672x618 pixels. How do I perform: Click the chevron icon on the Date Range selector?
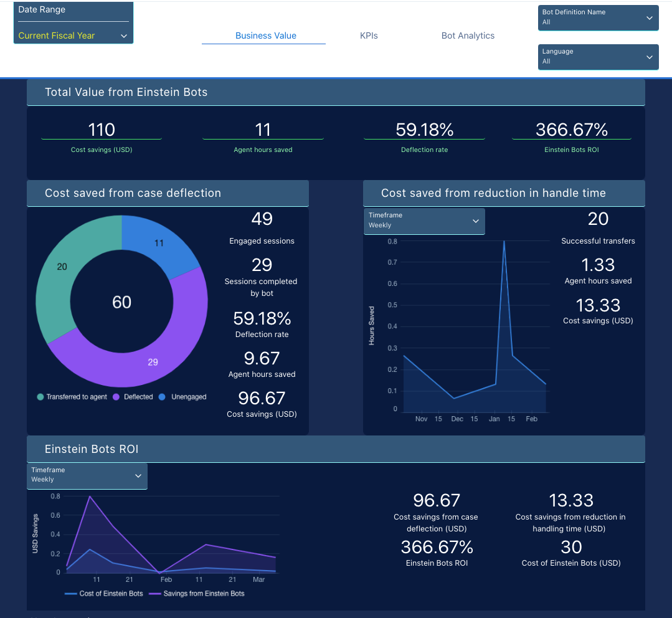point(123,36)
